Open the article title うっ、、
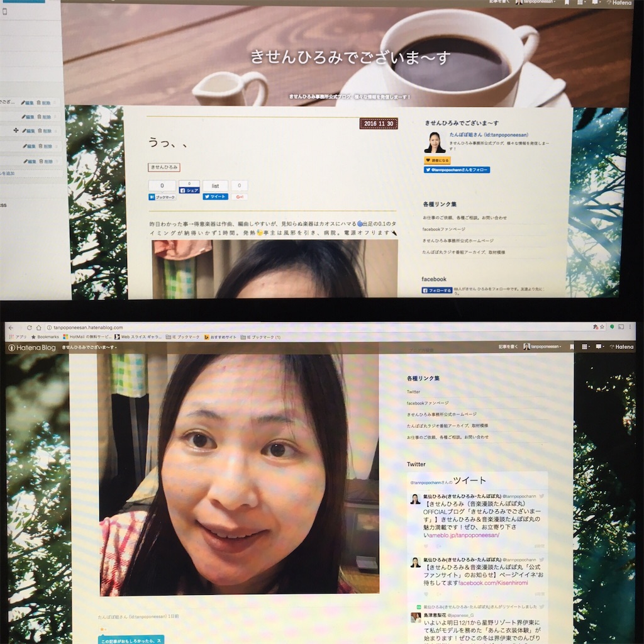Image resolution: width=644 pixels, height=644 pixels. click(168, 143)
